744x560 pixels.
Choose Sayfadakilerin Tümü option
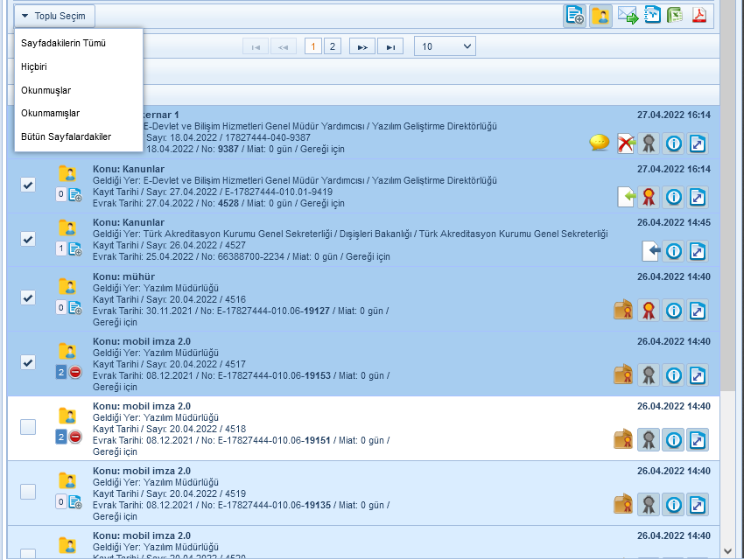pos(64,43)
